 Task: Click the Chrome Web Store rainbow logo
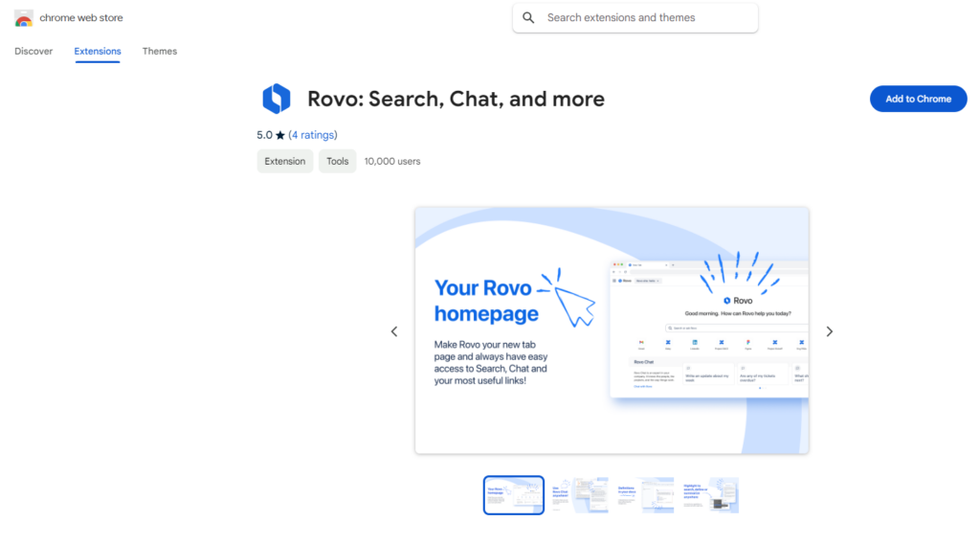tap(24, 18)
